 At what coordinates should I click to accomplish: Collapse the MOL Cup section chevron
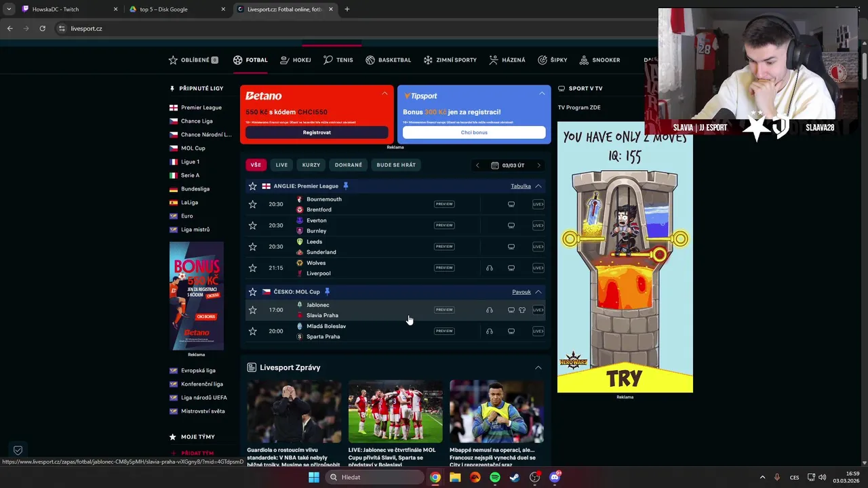(x=538, y=291)
